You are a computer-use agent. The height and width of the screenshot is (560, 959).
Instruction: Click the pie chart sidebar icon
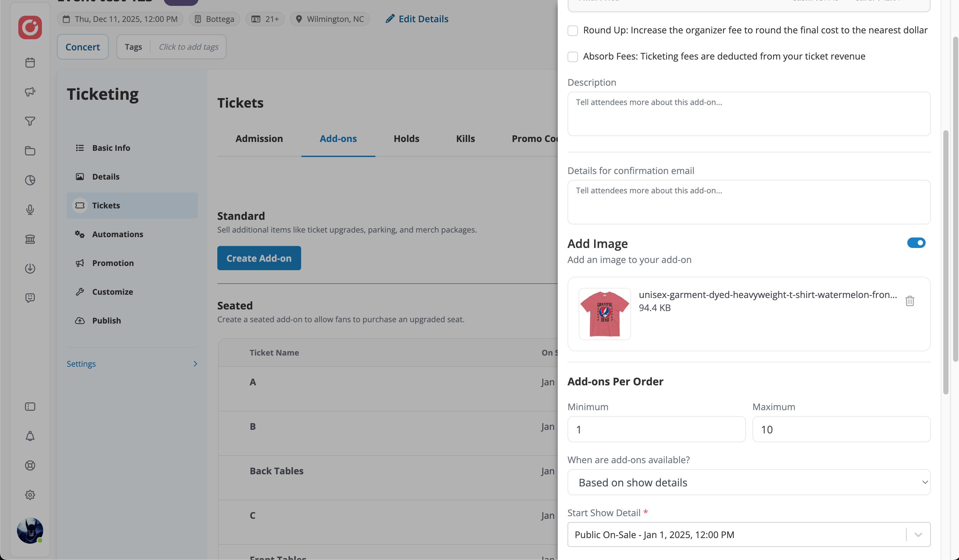pyautogui.click(x=30, y=180)
